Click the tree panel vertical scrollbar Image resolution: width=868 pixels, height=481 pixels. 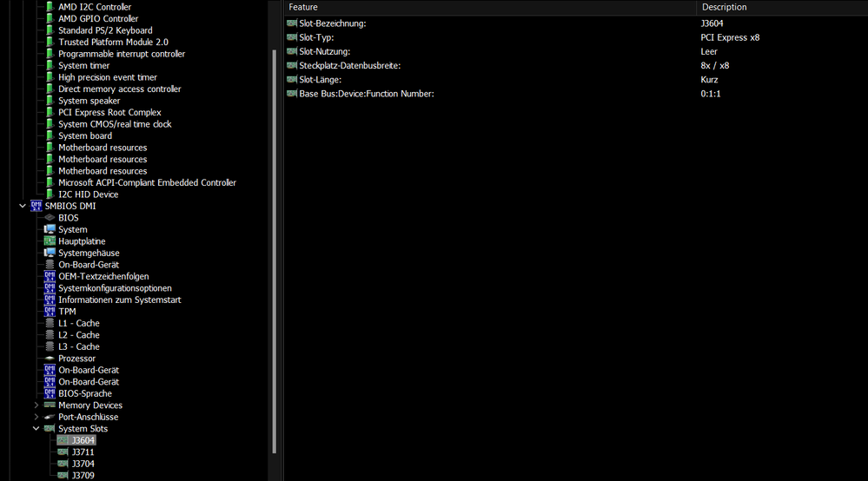(274, 252)
